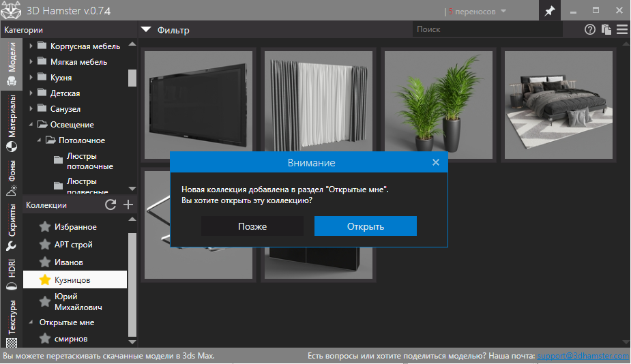
Task: Click the folder icon of Мягкая мебель
Action: pos(42,61)
